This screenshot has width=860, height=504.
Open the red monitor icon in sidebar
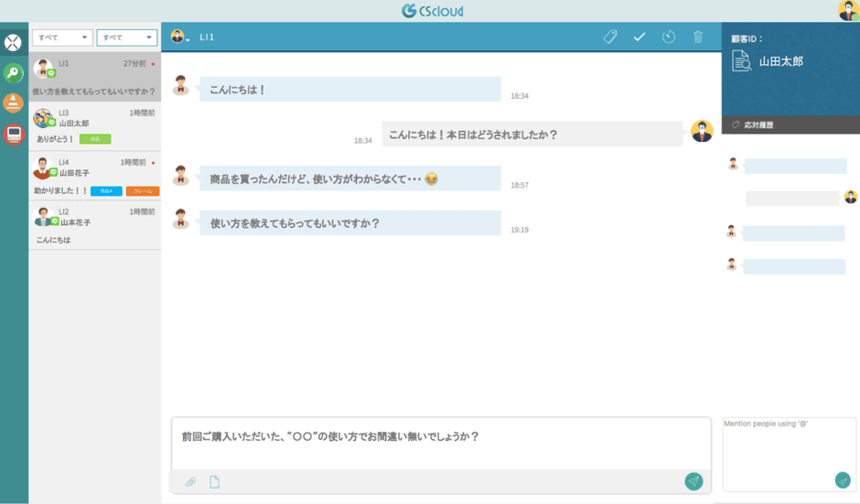click(13, 134)
